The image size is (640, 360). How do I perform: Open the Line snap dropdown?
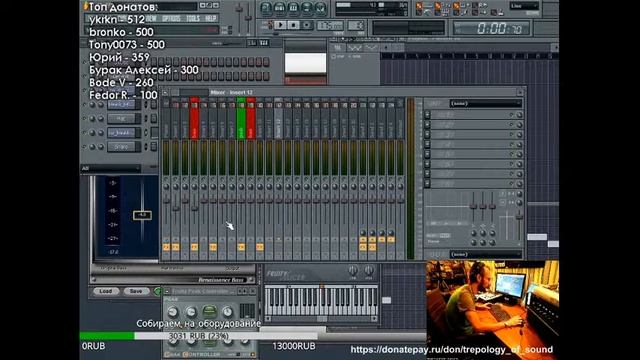coord(524,6)
